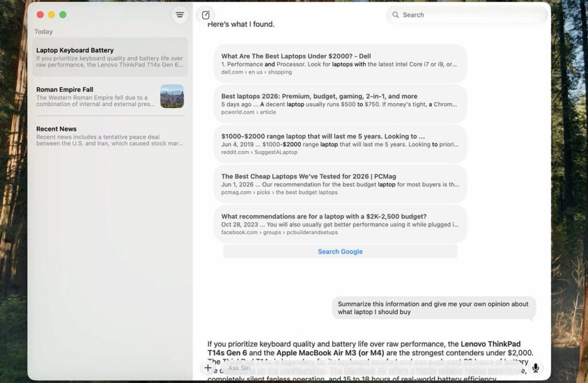The image size is (588, 383).
Task: Click dell.com › en us › shopping breadcrumb
Action: click(x=257, y=72)
